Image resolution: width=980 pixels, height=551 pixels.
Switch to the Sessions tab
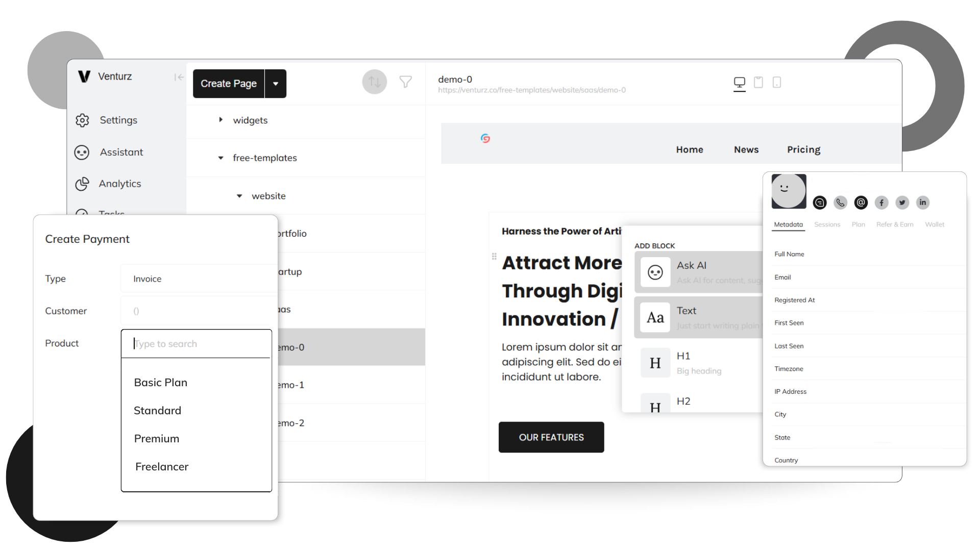[x=827, y=224]
